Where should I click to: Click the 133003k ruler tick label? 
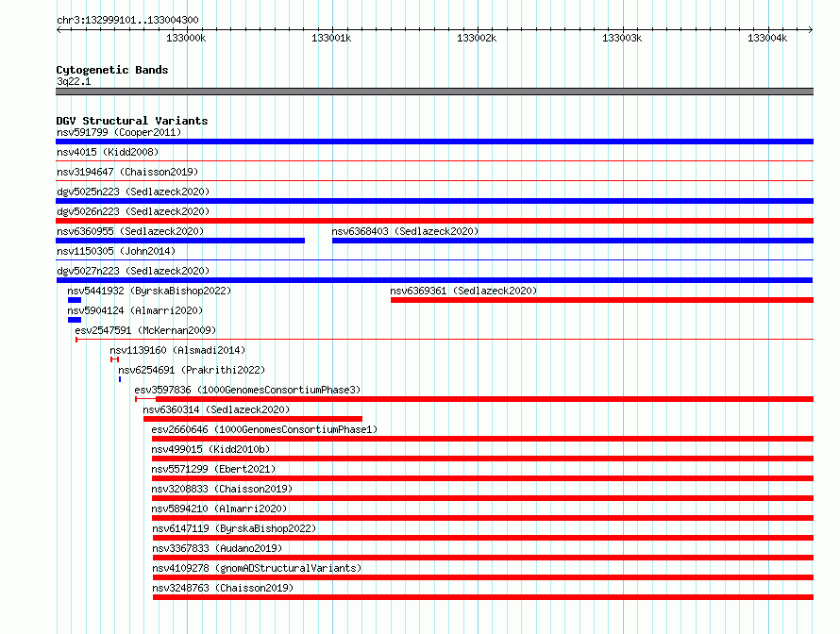(622, 38)
